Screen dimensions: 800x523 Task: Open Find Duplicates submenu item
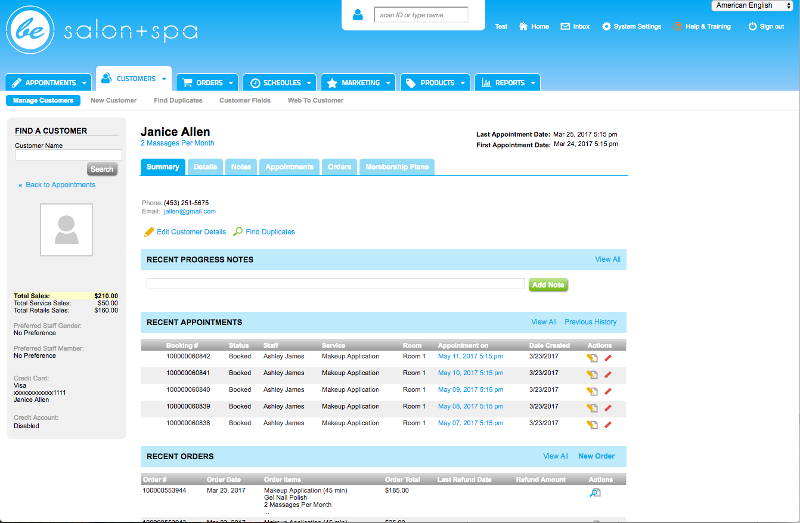point(178,101)
